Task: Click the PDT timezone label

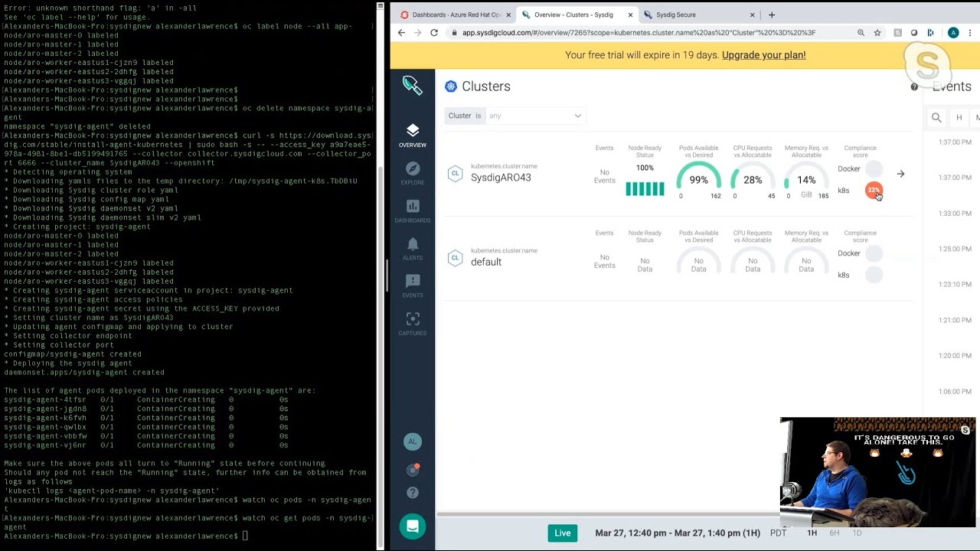Action: pos(778,533)
